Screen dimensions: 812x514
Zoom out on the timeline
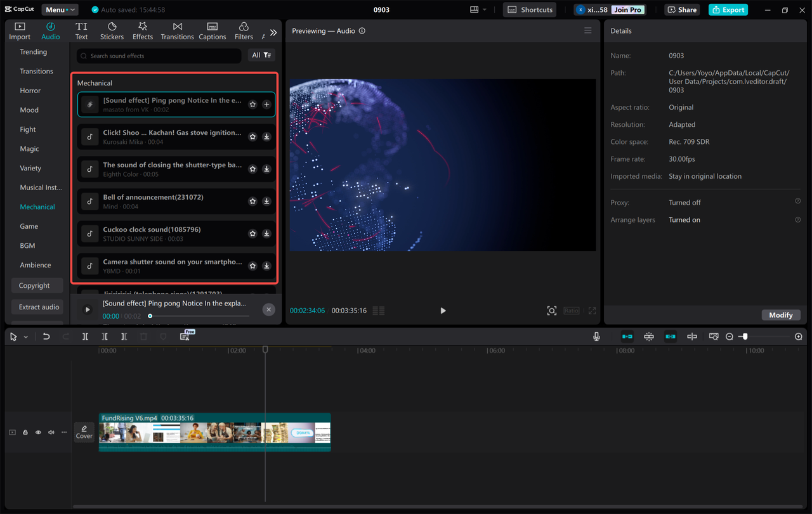730,336
